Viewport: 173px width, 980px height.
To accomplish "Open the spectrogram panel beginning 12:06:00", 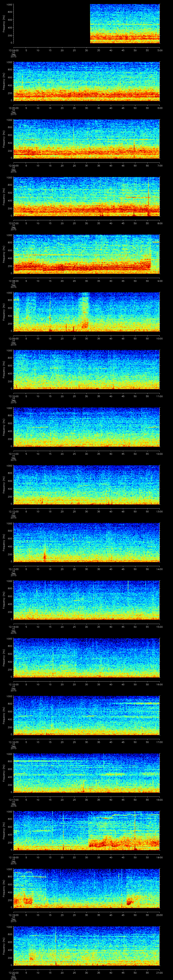I will (87, 139).
